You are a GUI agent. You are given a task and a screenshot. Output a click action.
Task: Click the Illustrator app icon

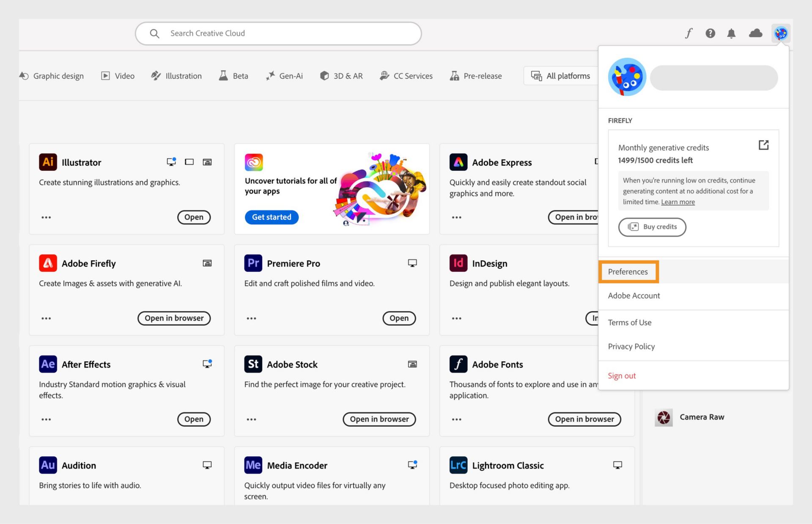pos(48,161)
